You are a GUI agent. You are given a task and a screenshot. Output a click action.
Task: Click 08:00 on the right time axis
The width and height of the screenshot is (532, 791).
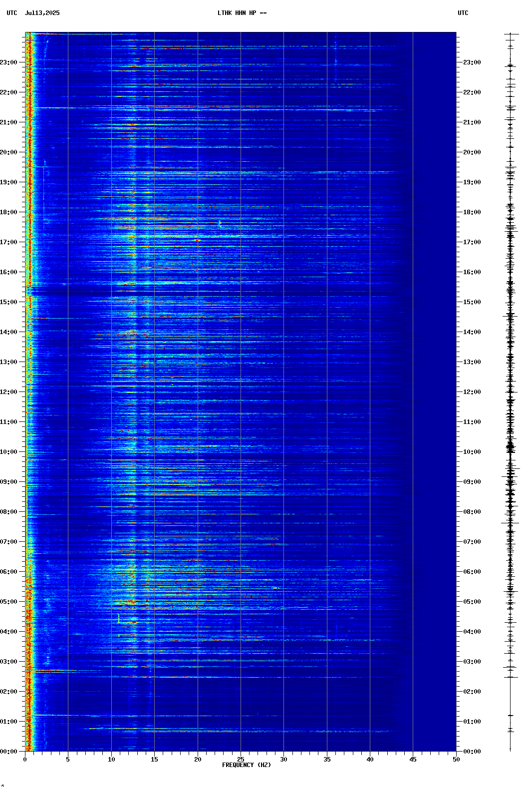(x=472, y=512)
